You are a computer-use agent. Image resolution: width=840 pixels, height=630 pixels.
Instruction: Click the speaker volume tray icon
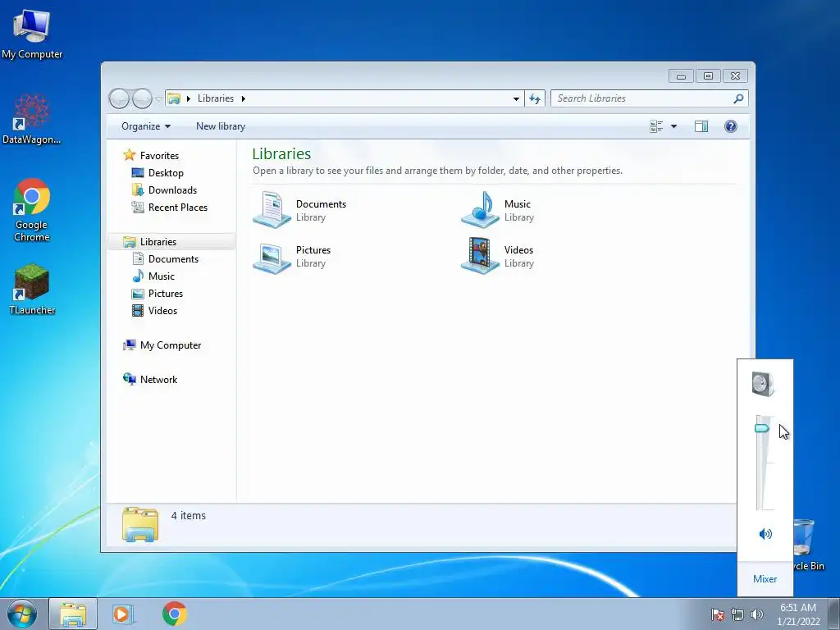pyautogui.click(x=757, y=614)
